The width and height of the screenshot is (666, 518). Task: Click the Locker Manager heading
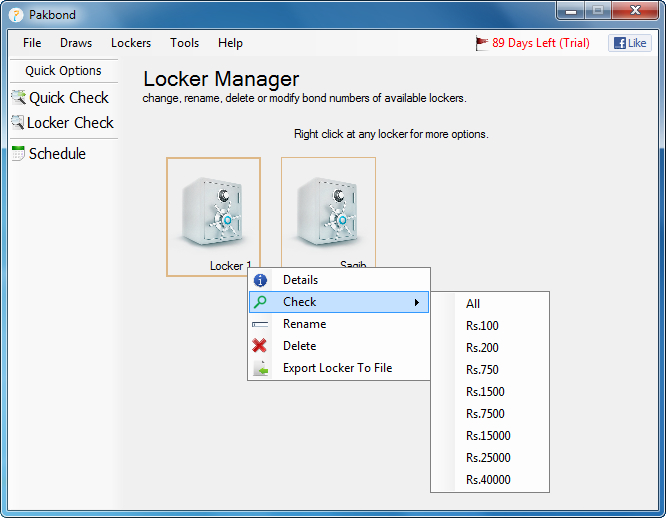[x=221, y=79]
